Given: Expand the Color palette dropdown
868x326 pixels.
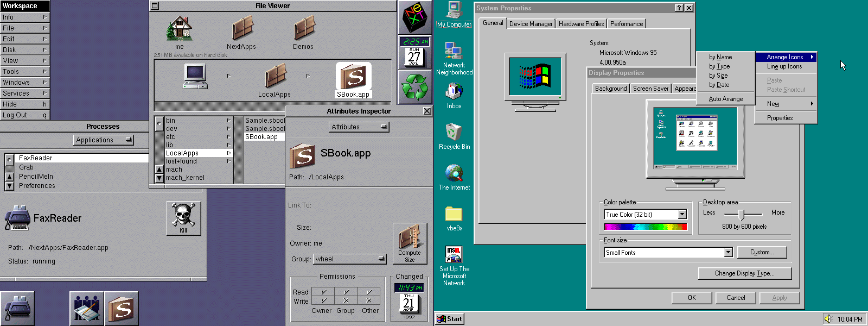Looking at the screenshot, I should [x=682, y=215].
